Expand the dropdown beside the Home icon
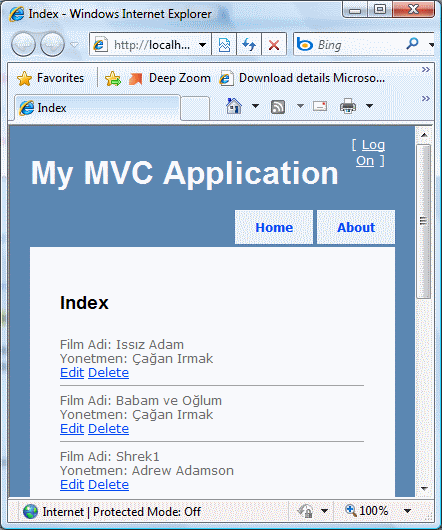 click(255, 106)
